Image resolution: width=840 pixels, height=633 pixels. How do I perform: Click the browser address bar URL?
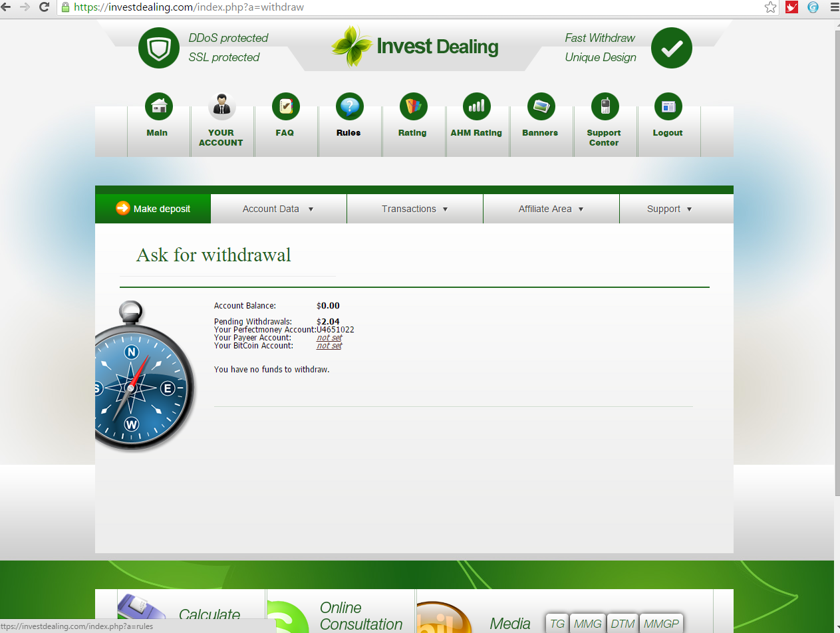click(x=189, y=7)
